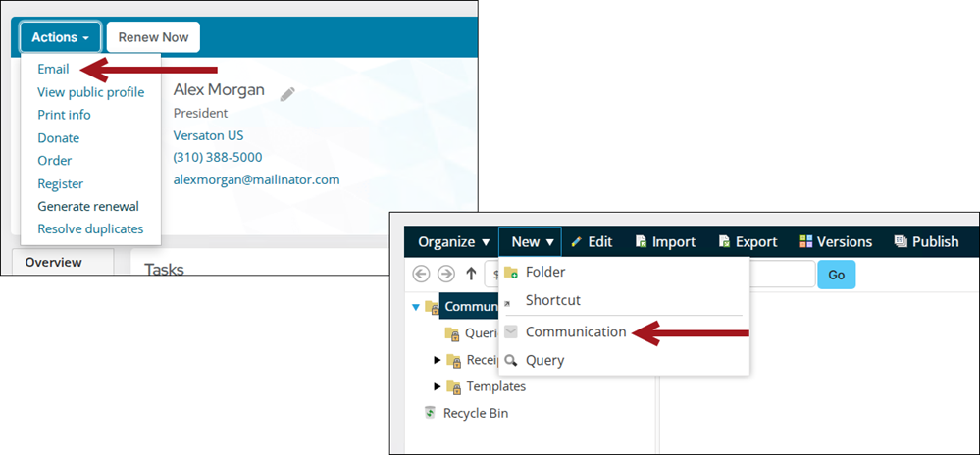Click the Renew Now button
The width and height of the screenshot is (980, 455).
tap(153, 37)
